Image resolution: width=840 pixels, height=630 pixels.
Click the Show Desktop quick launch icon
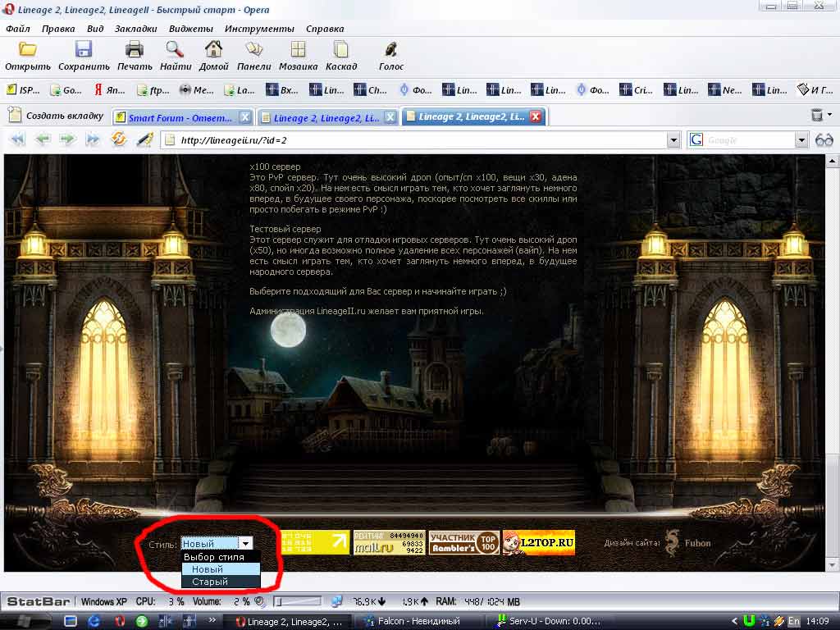(71, 622)
